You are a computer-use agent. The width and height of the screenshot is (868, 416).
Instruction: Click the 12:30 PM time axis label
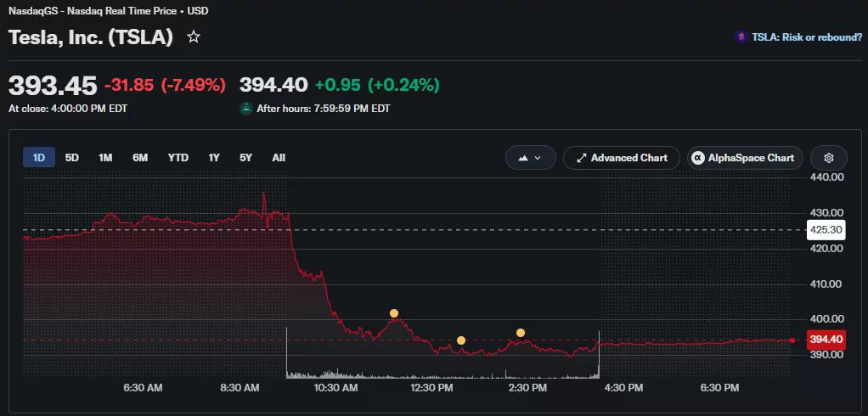[431, 388]
